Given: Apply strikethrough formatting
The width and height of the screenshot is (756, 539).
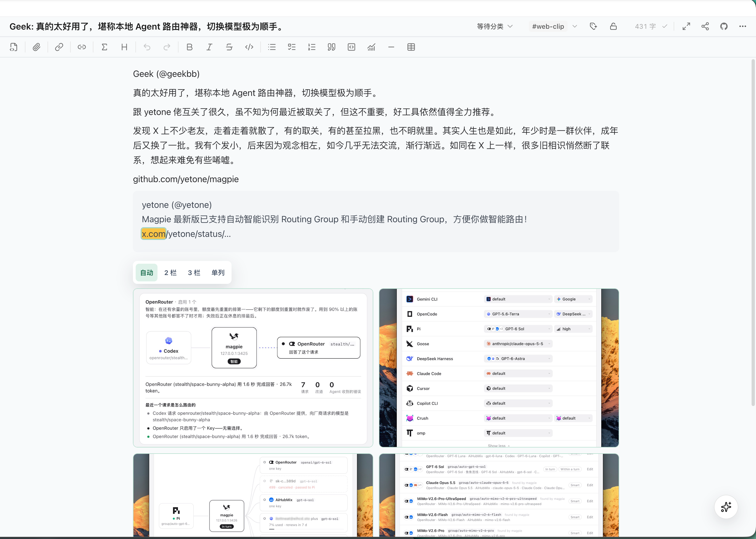Looking at the screenshot, I should 229,47.
